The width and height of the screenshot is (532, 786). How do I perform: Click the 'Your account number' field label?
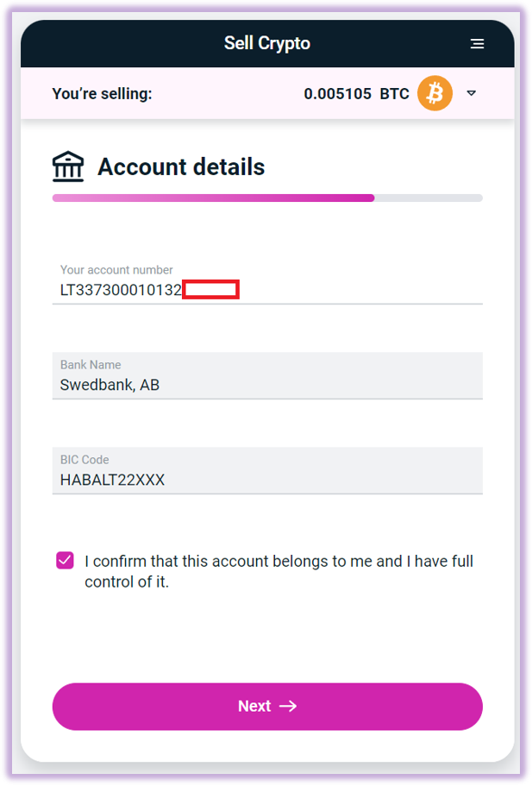tap(116, 270)
